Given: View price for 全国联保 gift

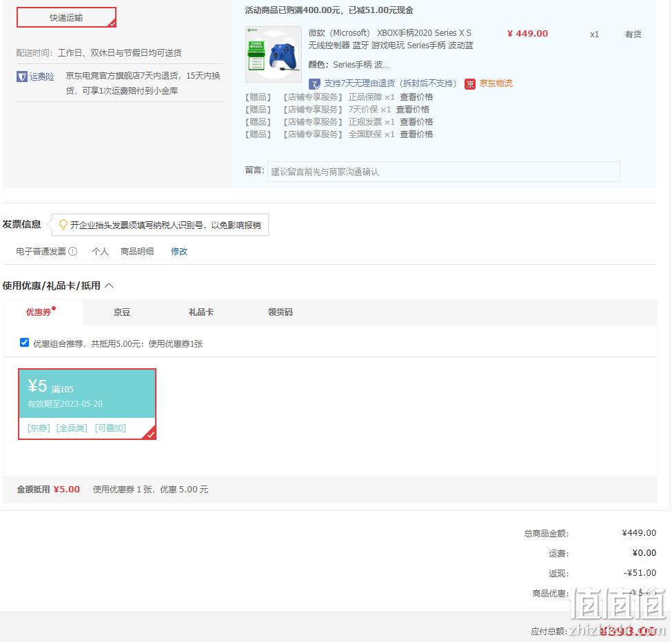Looking at the screenshot, I should click(x=416, y=134).
